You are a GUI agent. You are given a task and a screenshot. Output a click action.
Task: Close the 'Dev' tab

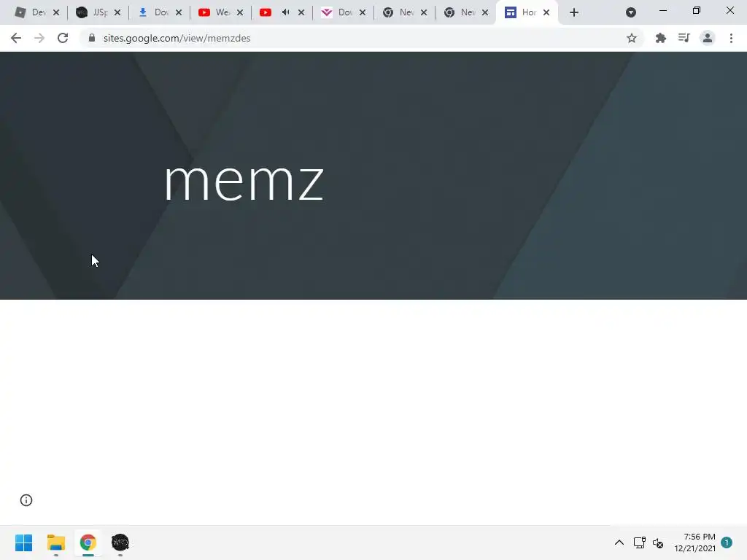point(56,13)
